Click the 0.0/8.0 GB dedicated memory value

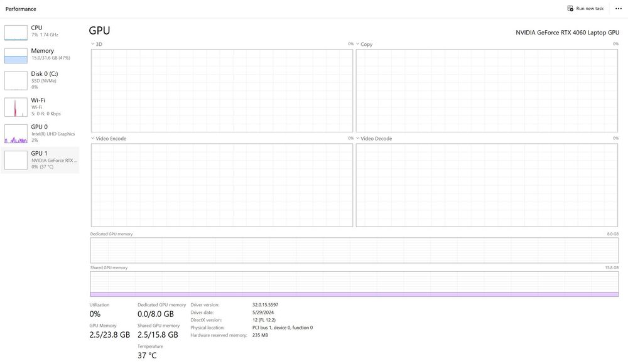(x=156, y=314)
